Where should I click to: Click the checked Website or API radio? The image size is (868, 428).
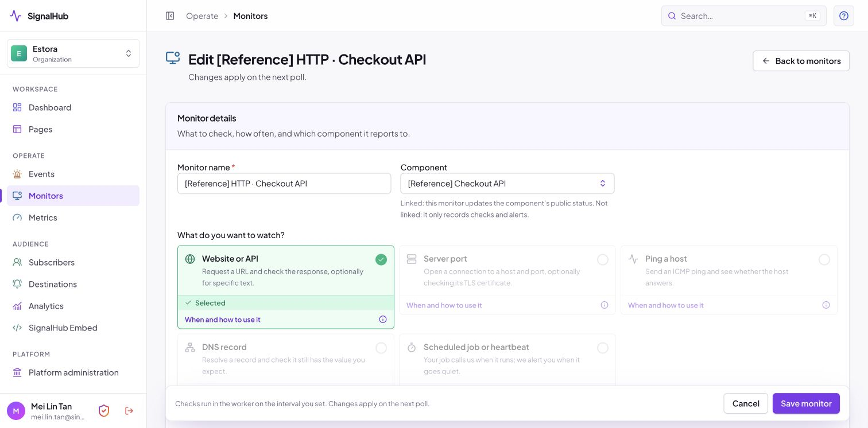pyautogui.click(x=381, y=260)
